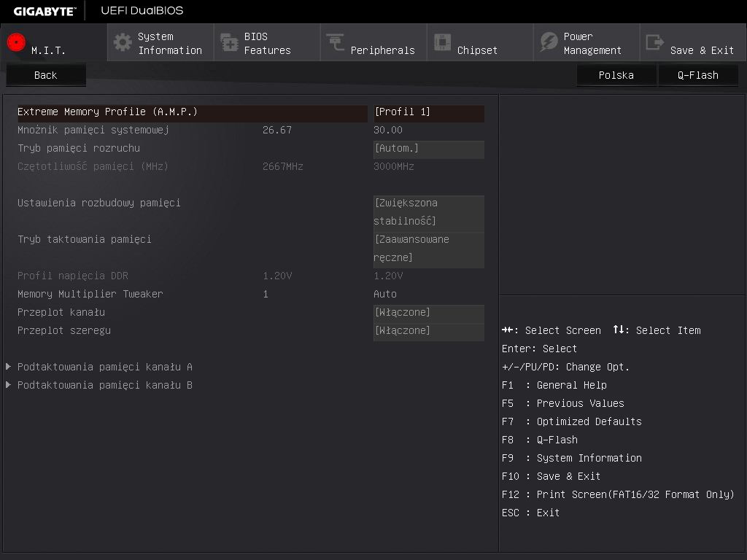The width and height of the screenshot is (747, 560).
Task: Toggle Przeplot kanału [Włączone] setting
Action: click(428, 313)
